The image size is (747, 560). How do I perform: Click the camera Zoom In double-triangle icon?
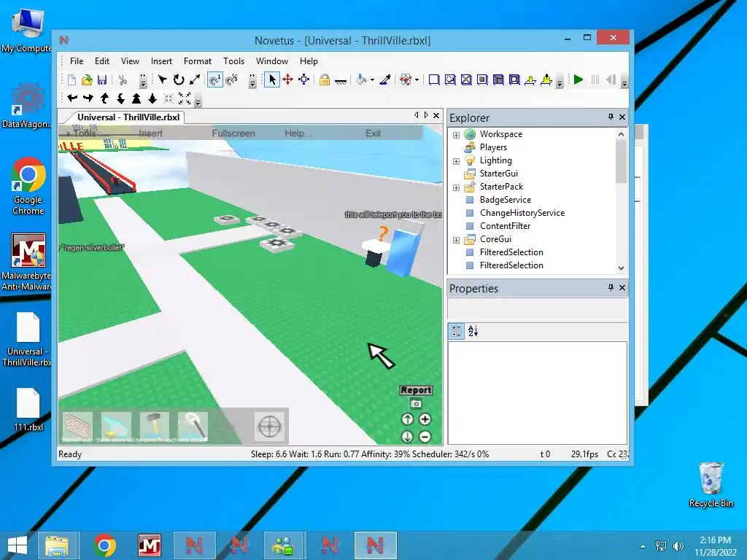[x=136, y=98]
